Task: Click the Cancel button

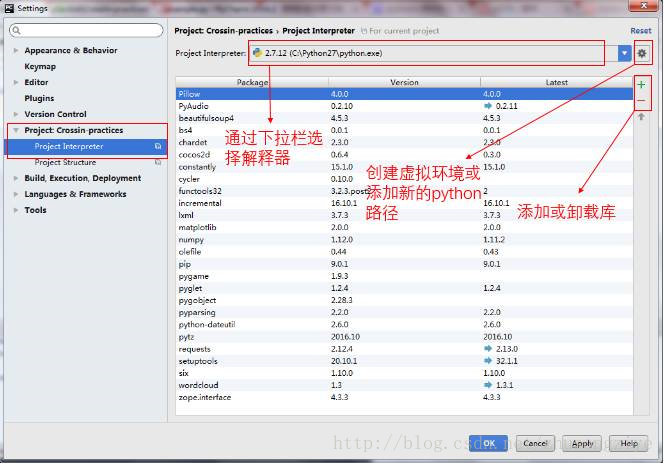Action: [535, 443]
